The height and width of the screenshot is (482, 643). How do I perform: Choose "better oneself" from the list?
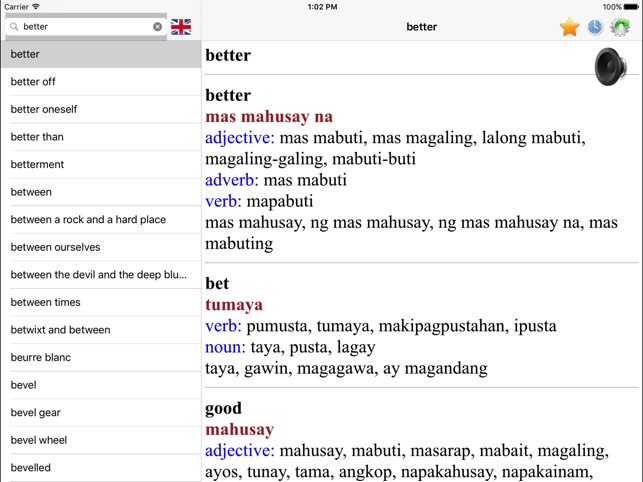click(x=44, y=109)
